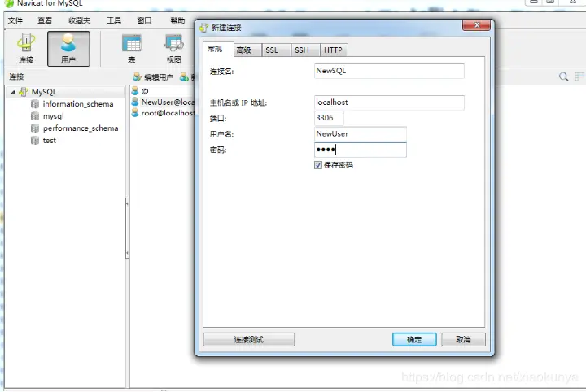Screen dimensions: 586x392
Task: Open the Help (帮助) menu
Action: tap(177, 20)
